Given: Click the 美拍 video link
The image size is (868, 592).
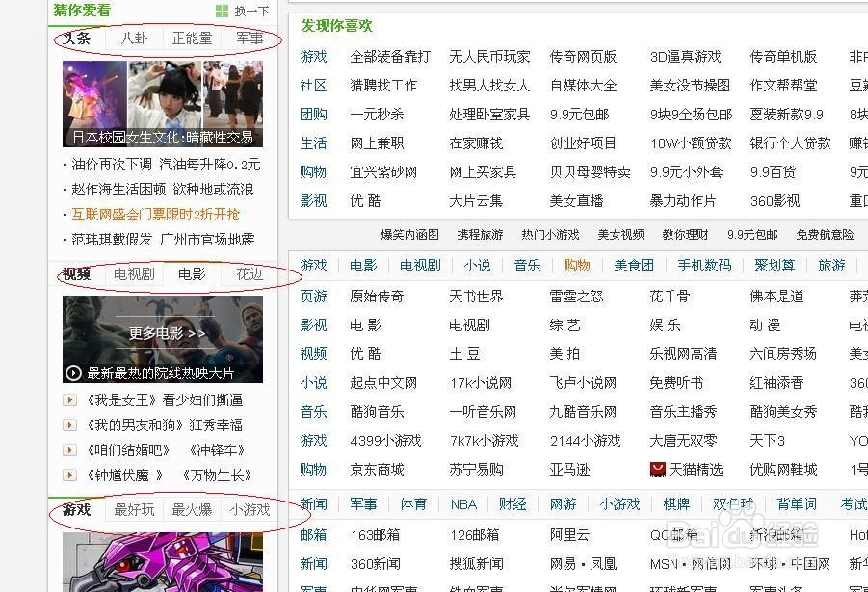Looking at the screenshot, I should coord(565,354).
